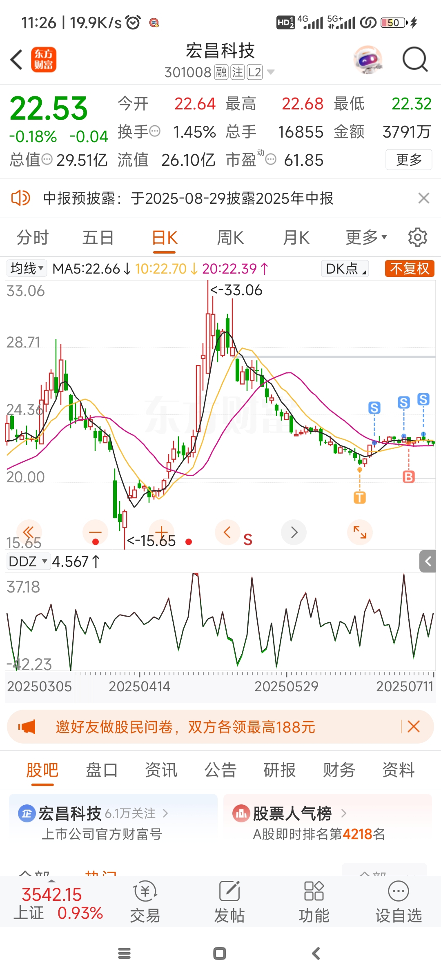Viewport: 441px width, 980px height.
Task: Tap the 总值 info circle icon
Action: [x=47, y=159]
